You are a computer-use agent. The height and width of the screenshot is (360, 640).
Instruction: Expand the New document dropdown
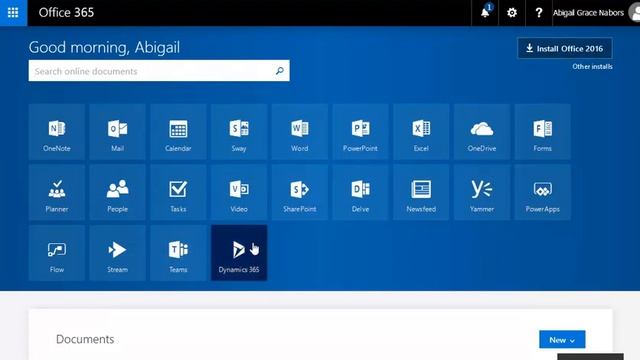pyautogui.click(x=562, y=340)
